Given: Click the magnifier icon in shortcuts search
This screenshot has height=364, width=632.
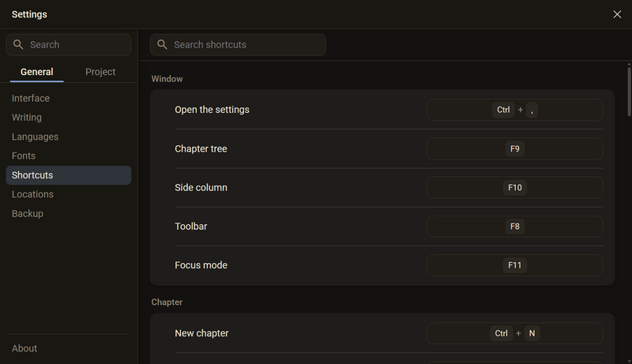Looking at the screenshot, I should point(162,44).
